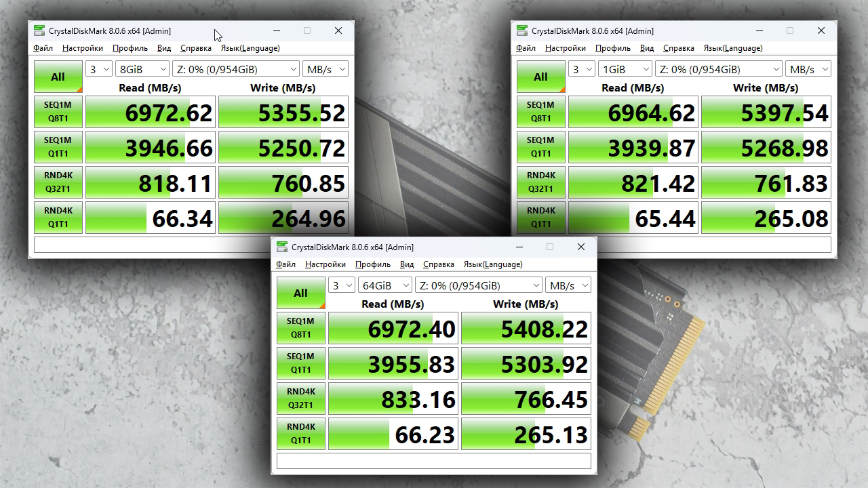Open MB/s unit dropdown in 1GiB window
This screenshot has height=488, width=868.
[x=808, y=69]
